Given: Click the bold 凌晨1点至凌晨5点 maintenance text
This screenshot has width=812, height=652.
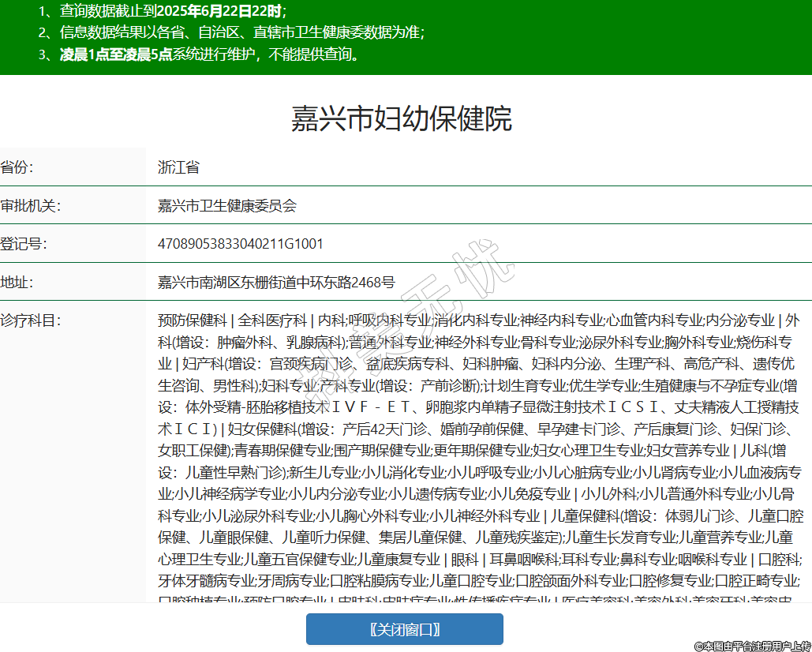Looking at the screenshot, I should 116,54.
